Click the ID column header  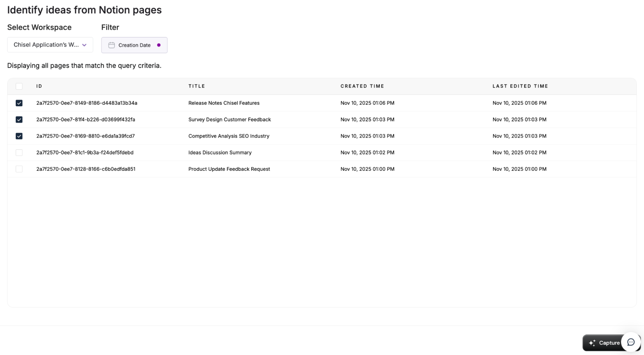click(x=39, y=86)
